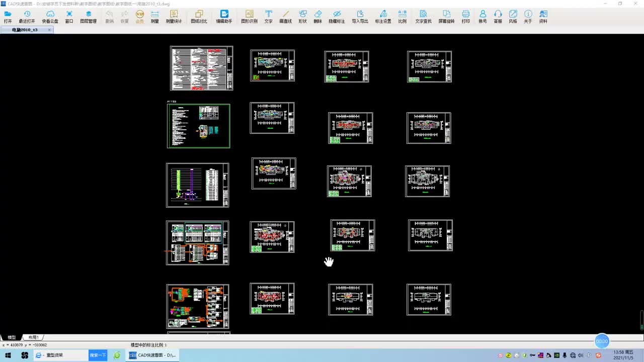The height and width of the screenshot is (362, 644).
Task: Select the 删除 eraser tool
Action: (317, 17)
